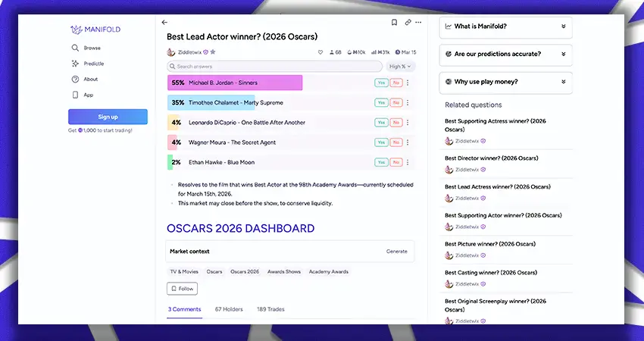Click the Follow button

pos(182,289)
